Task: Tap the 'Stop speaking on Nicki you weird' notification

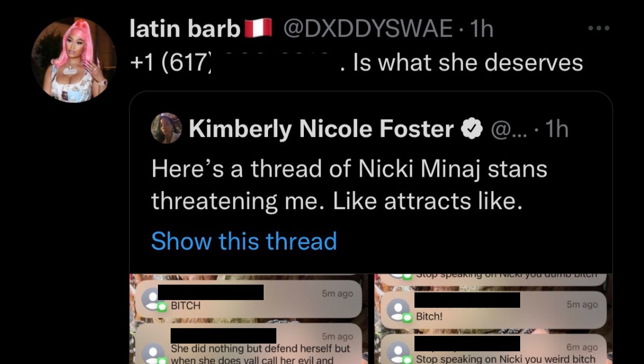Action: pyautogui.click(x=493, y=349)
